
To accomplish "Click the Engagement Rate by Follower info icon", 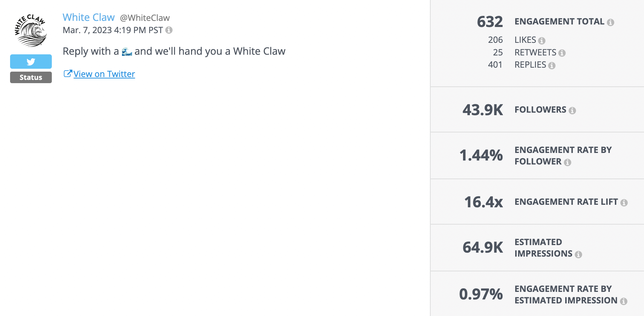I will coord(568,162).
